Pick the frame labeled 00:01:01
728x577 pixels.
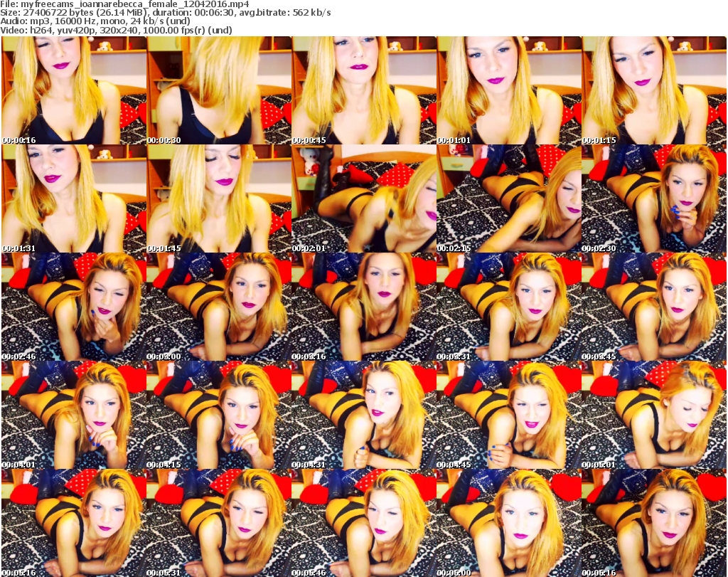(x=508, y=90)
